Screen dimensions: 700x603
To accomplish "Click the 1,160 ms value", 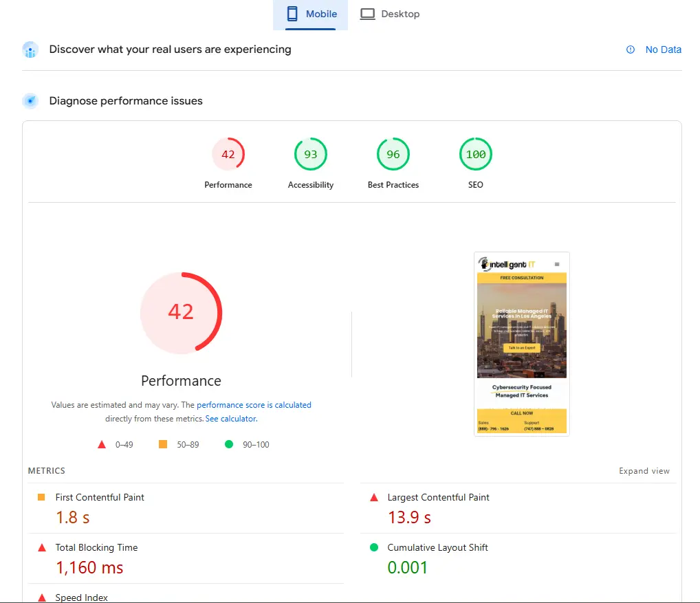I will coord(89,568).
